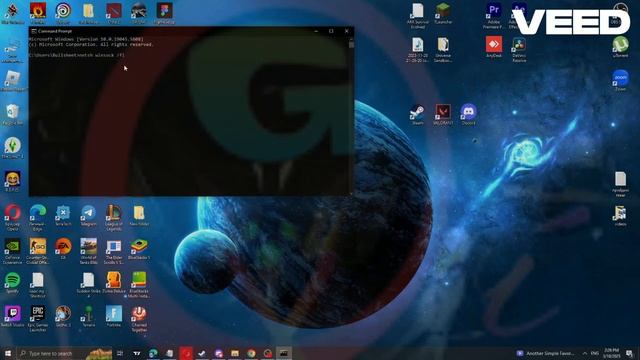Open the Figma desktop shortcut
Viewport: 640px width, 360px height.
coord(164,13)
